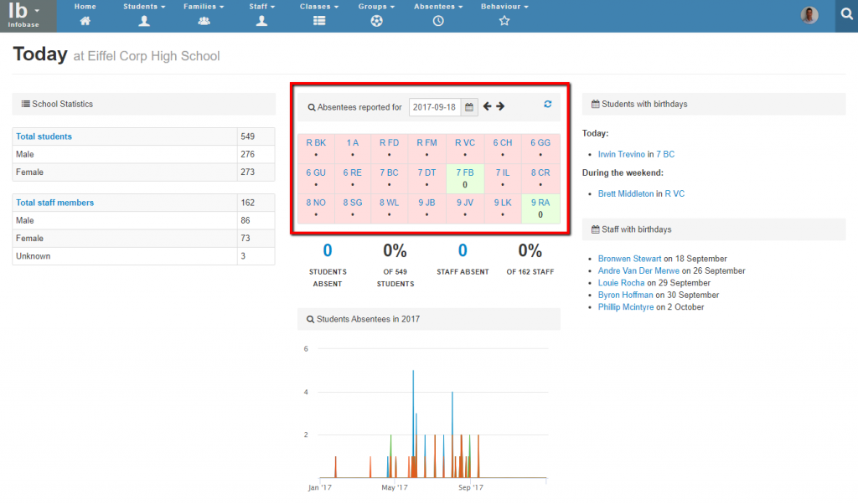
Task: Click the Home house icon
Action: (85, 21)
